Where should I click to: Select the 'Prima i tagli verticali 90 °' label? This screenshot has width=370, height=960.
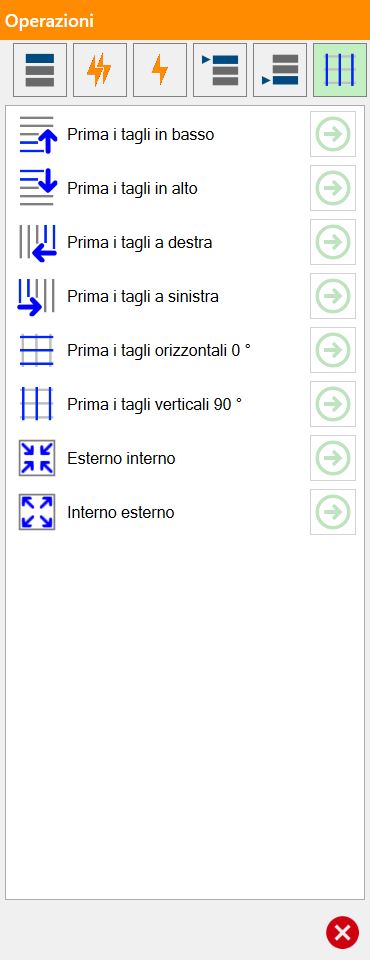[x=155, y=404]
